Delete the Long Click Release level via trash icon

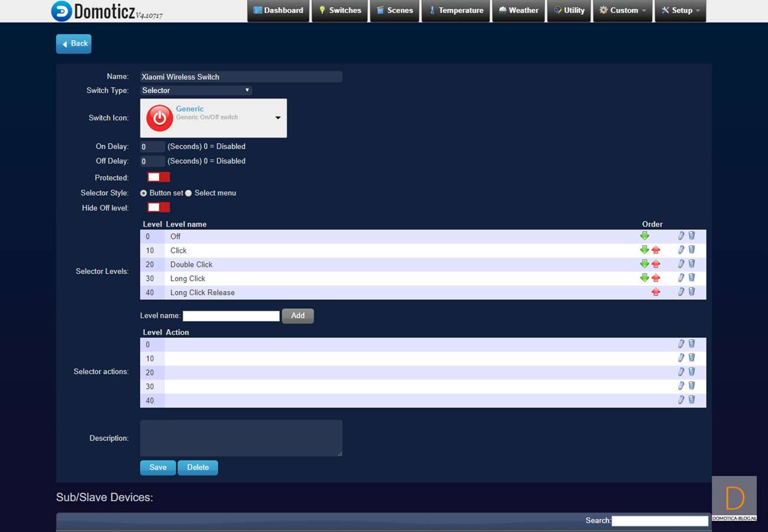(x=692, y=292)
